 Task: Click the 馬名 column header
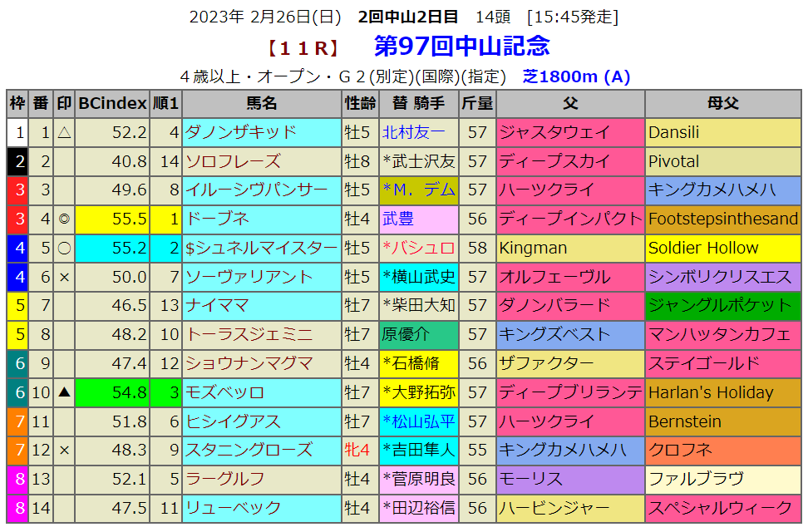pos(262,104)
